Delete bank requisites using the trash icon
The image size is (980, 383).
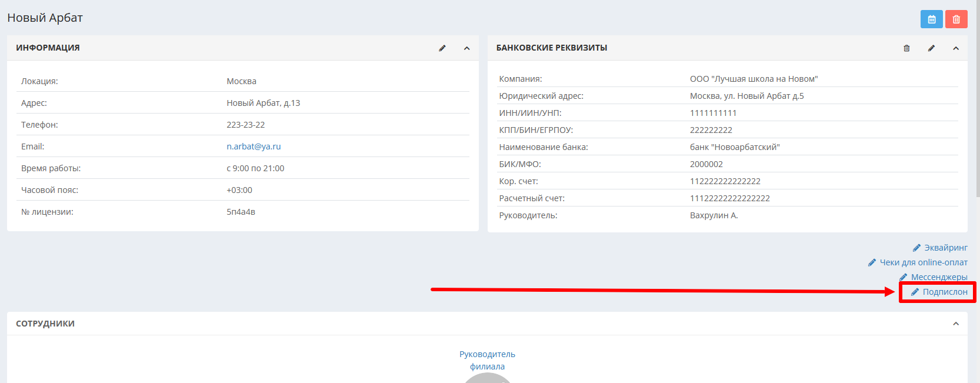tap(906, 48)
